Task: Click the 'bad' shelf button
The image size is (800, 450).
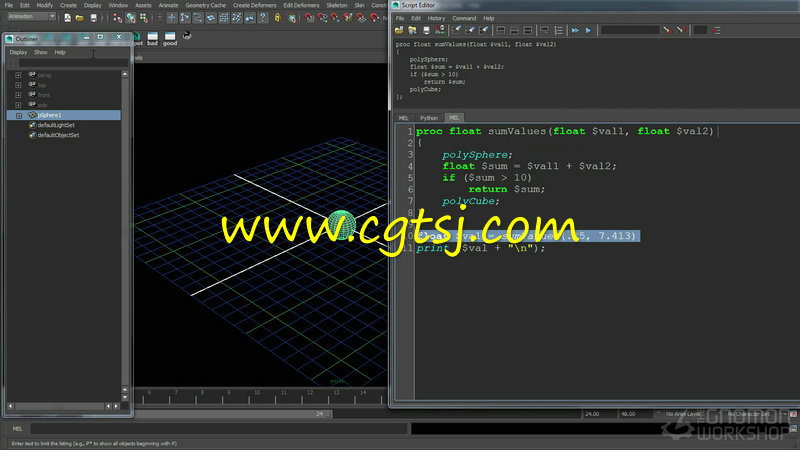Action: coord(152,39)
